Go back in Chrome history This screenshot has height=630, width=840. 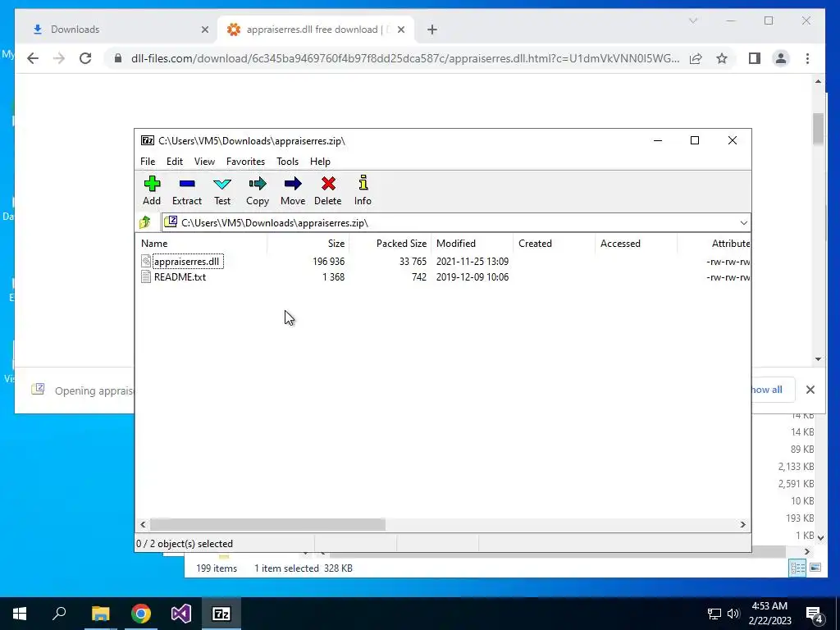[x=33, y=58]
